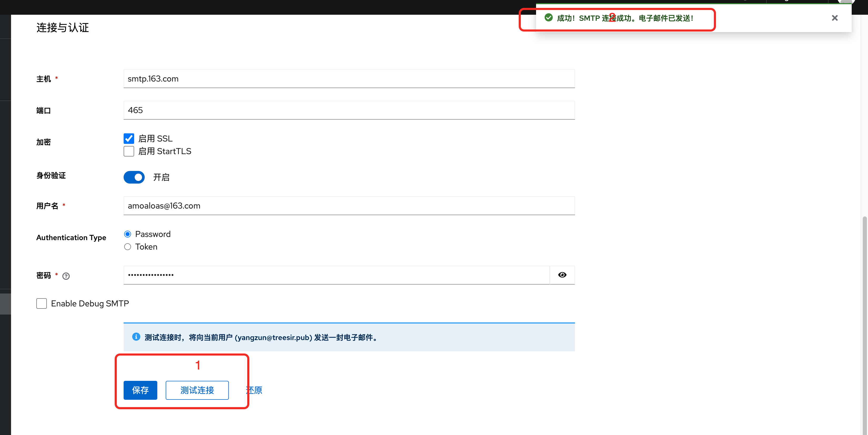
Task: Focus the 主机 host field smtp.163.com
Action: pyautogui.click(x=349, y=79)
